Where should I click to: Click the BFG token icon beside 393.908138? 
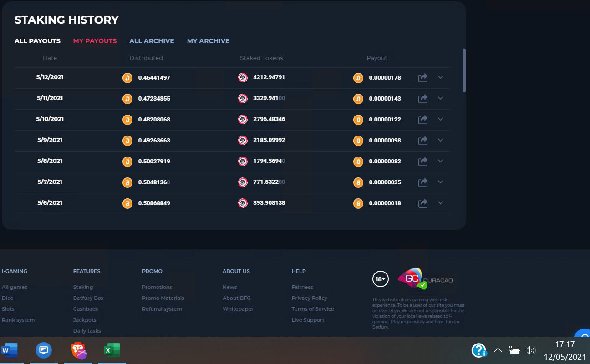pos(243,203)
